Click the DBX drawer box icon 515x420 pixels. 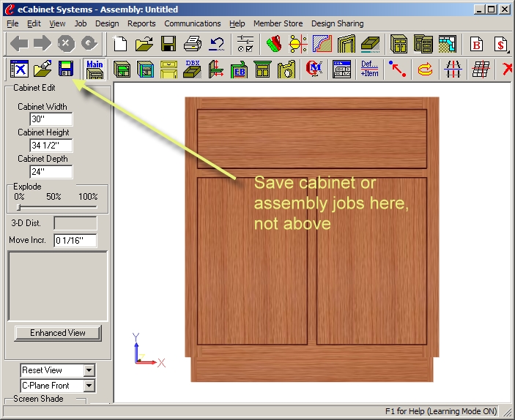[x=192, y=69]
